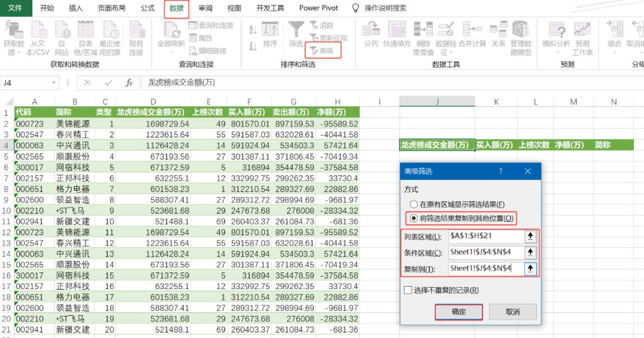The height and width of the screenshot is (338, 644).
Task: Open the 文件 (File) tab
Action: point(15,8)
